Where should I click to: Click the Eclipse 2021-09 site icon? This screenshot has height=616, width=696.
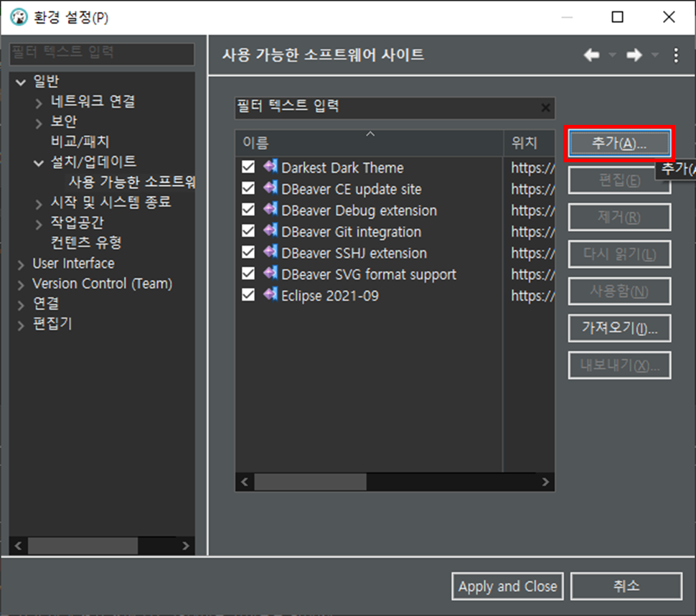point(271,294)
